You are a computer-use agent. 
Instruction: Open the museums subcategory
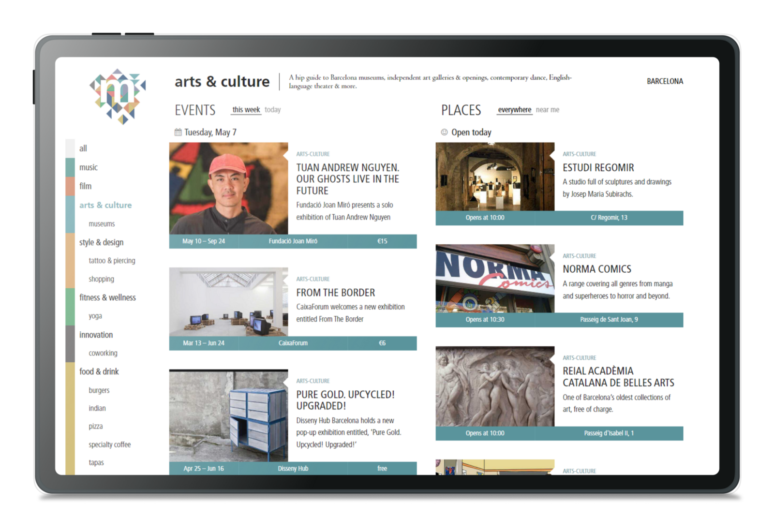102,224
